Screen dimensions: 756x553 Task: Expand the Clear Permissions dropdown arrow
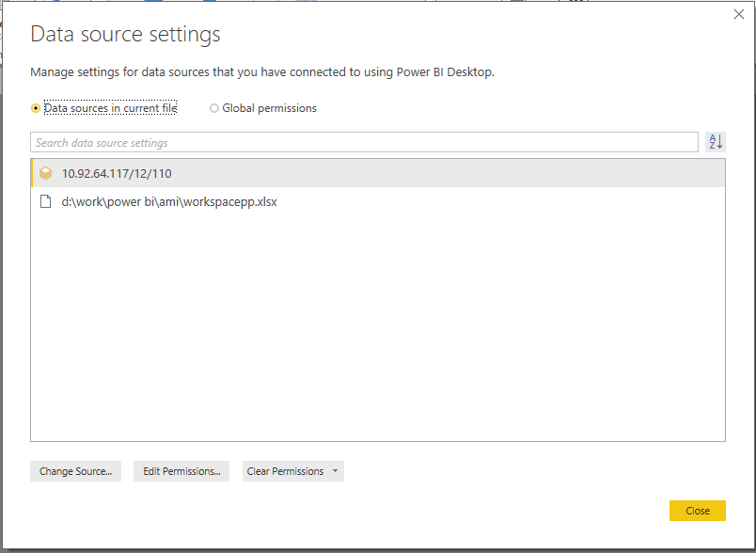[x=336, y=471]
